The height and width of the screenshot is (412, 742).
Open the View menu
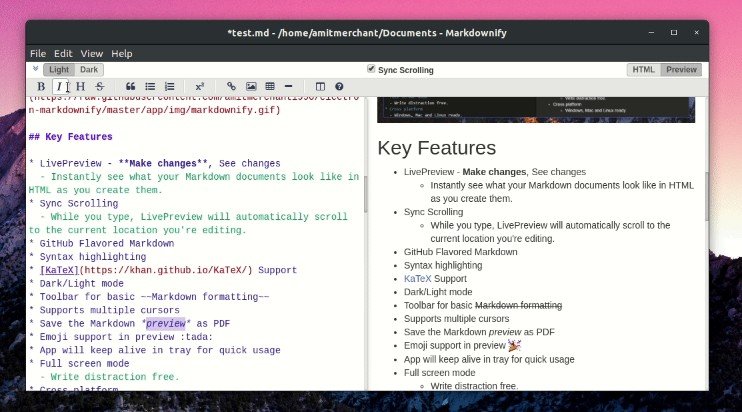[91, 53]
